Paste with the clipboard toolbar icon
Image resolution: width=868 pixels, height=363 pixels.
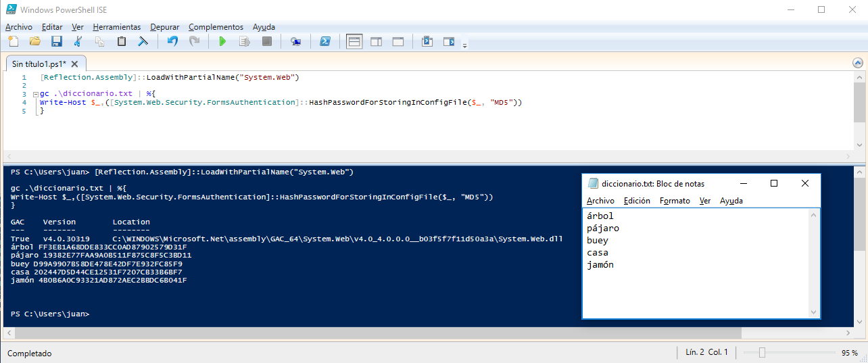coord(122,41)
